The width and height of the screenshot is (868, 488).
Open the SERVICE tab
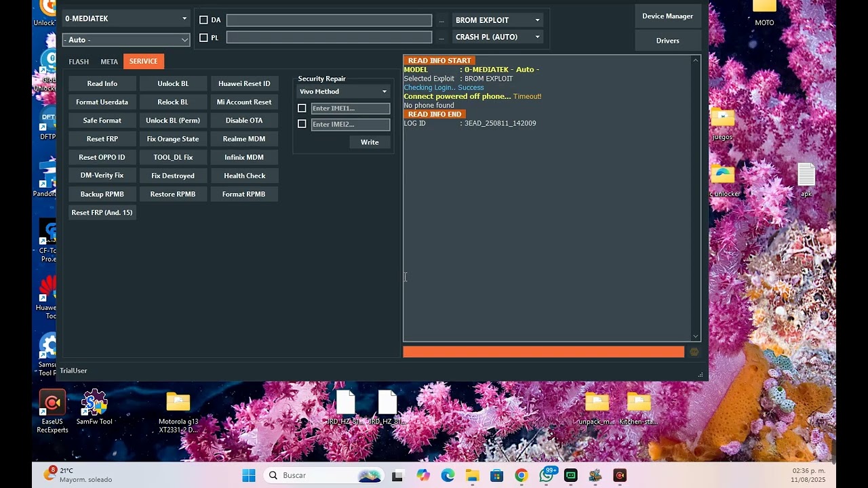(143, 61)
